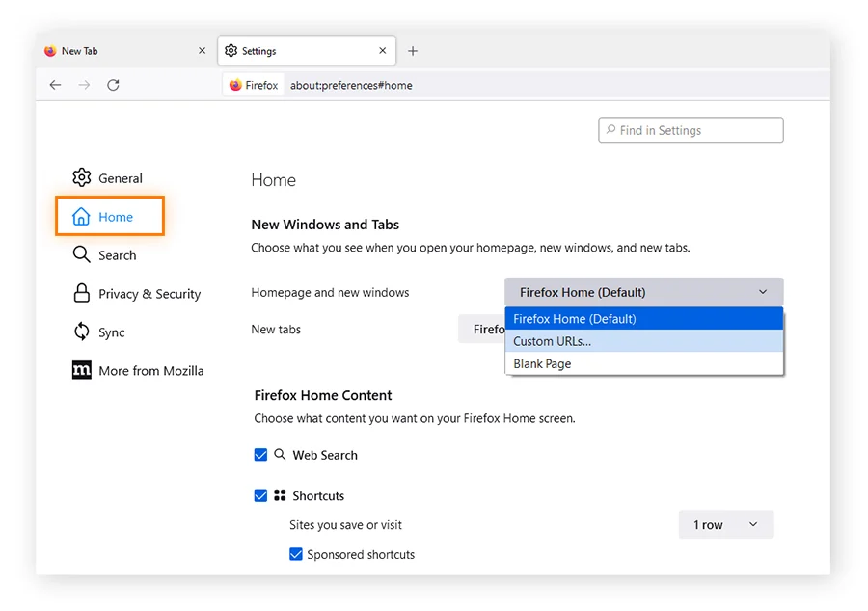The width and height of the screenshot is (868, 611).
Task: Open General settings category
Action: click(x=107, y=178)
